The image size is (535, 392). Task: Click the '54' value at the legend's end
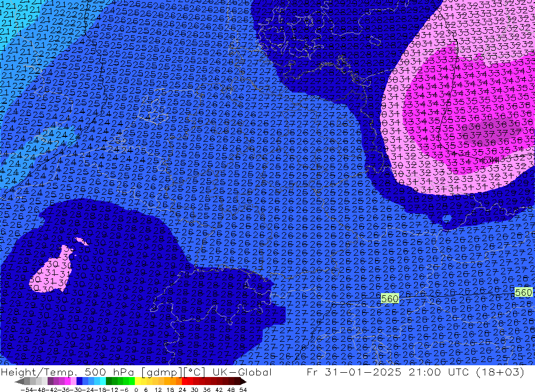243,390
